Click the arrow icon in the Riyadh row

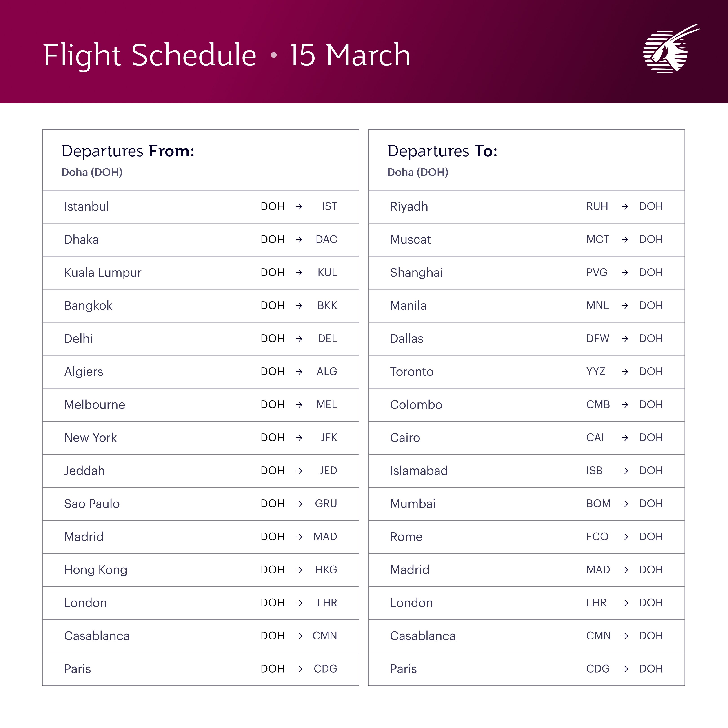pyautogui.click(x=625, y=206)
